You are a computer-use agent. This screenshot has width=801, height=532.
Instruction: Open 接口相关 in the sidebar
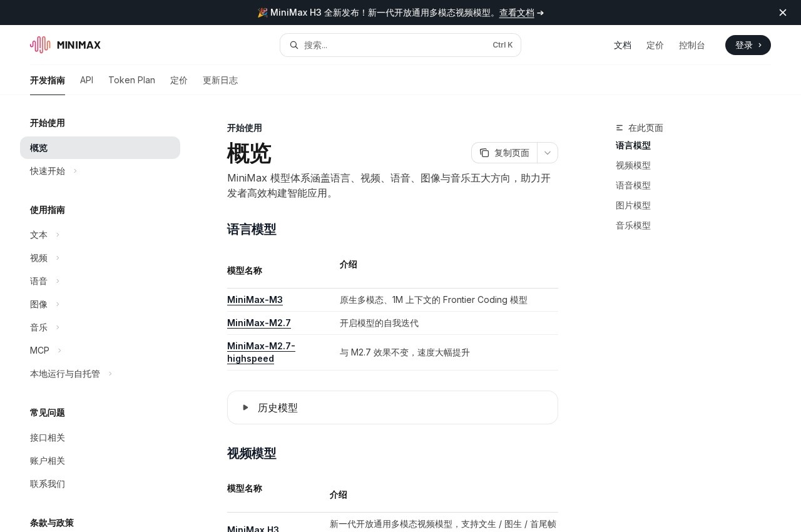(48, 437)
